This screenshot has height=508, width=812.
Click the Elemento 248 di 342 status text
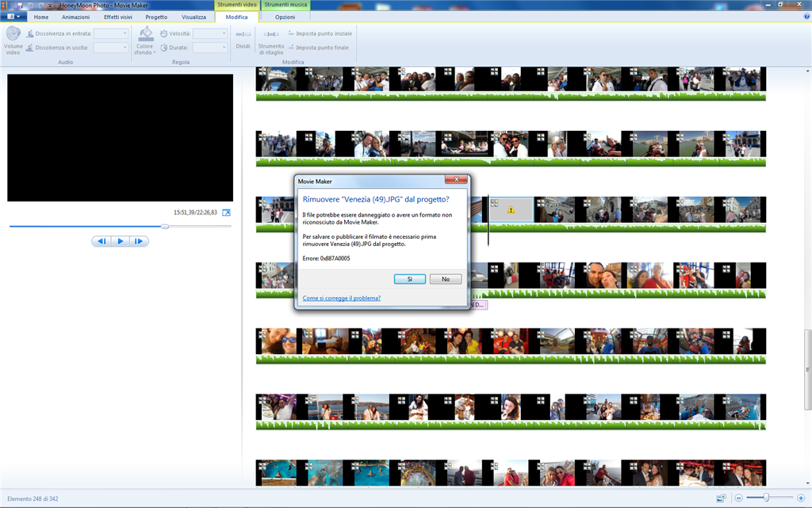(33, 498)
